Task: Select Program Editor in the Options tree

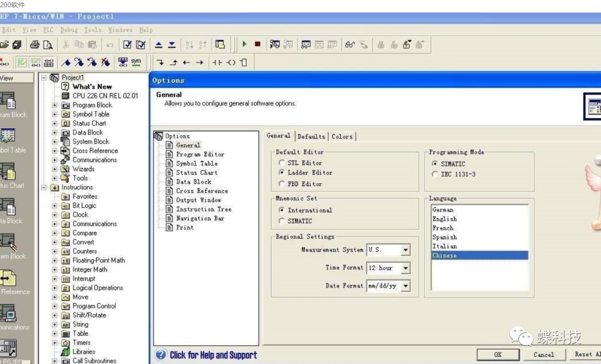Action: point(200,154)
